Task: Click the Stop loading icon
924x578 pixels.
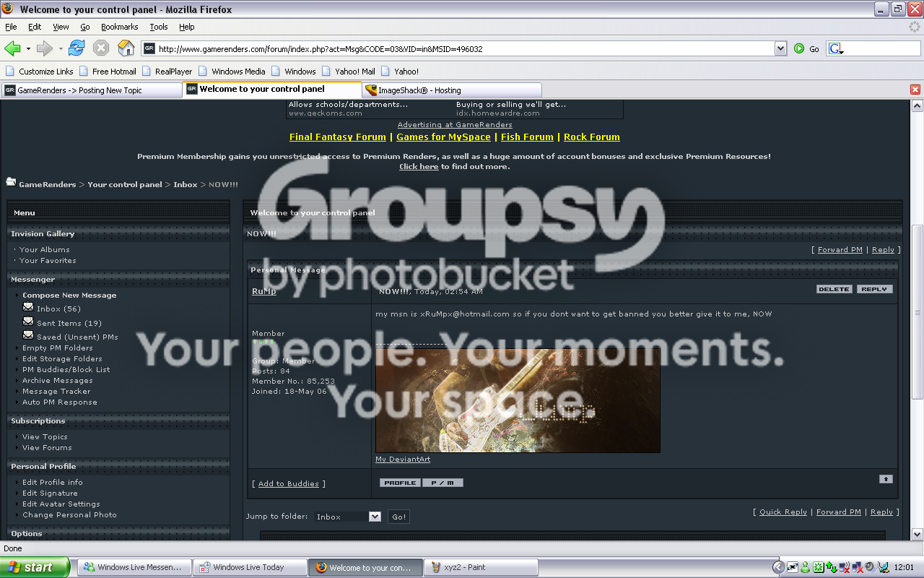Action: tap(101, 48)
